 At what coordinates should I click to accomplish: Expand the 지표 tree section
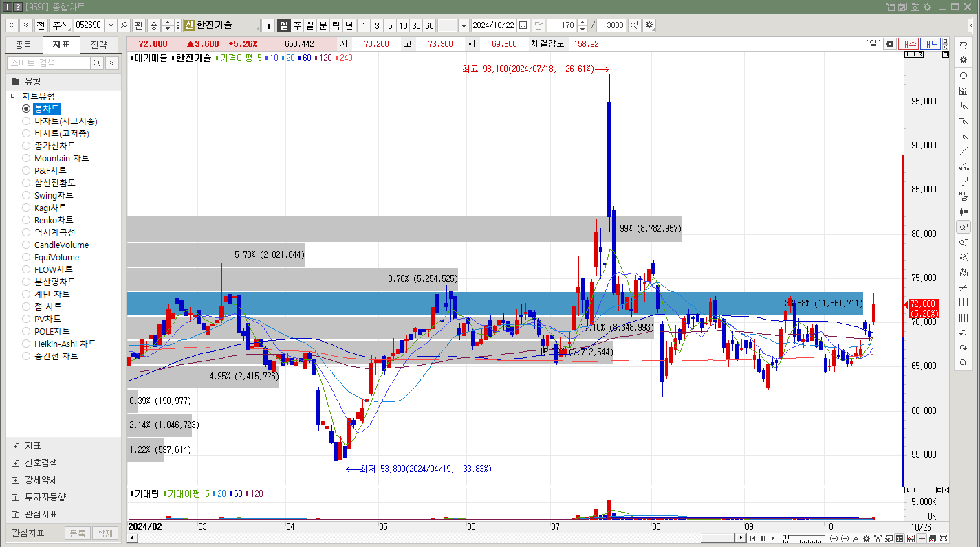tap(15, 446)
